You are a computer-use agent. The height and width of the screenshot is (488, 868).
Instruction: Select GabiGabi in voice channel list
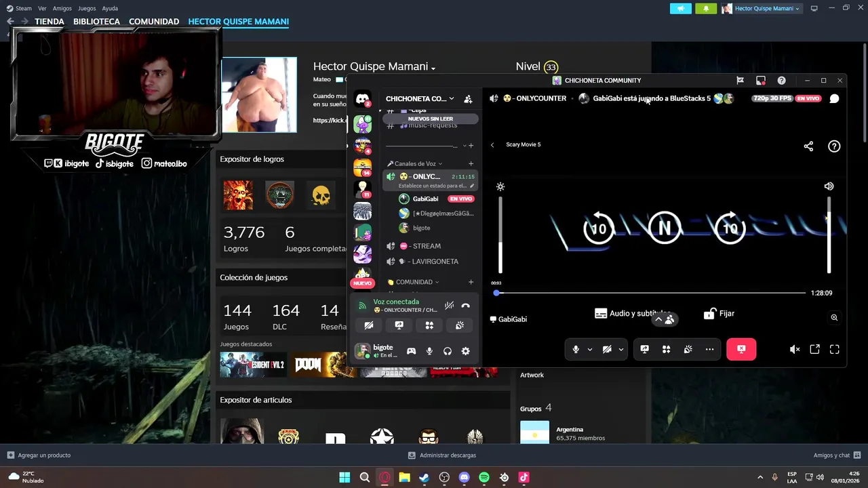[437, 199]
